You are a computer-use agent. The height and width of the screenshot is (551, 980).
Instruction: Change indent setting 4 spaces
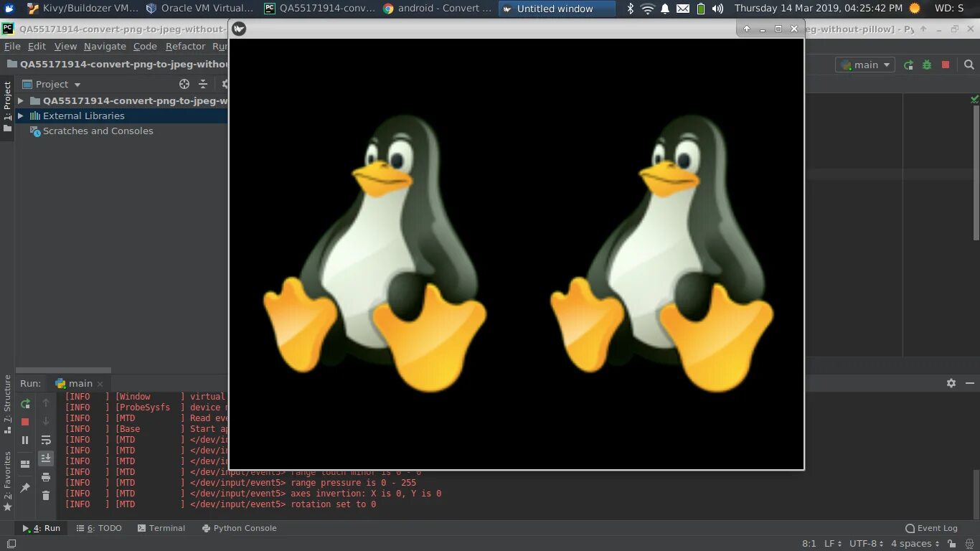[x=915, y=544]
